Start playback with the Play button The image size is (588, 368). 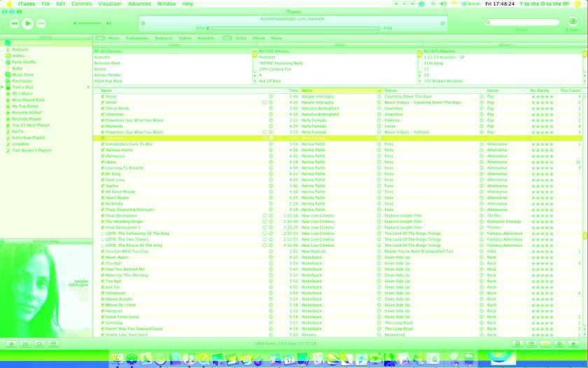[x=27, y=23]
